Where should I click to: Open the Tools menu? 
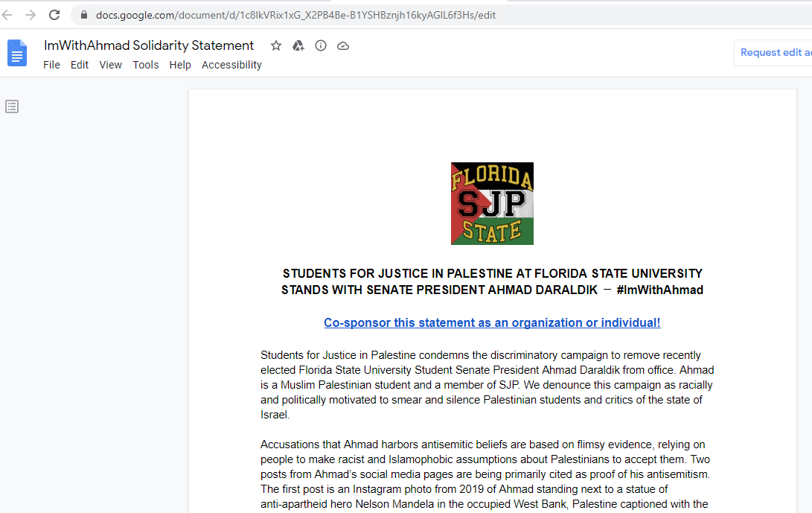coord(146,65)
